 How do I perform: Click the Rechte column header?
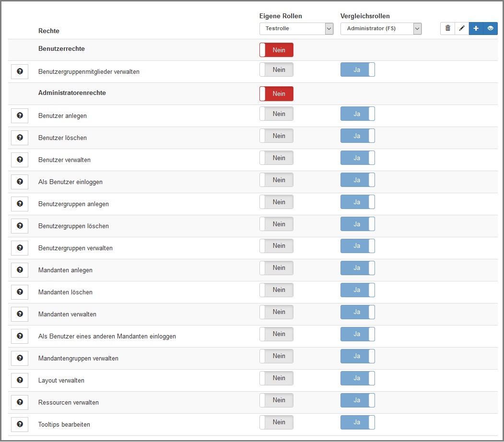[x=49, y=31]
